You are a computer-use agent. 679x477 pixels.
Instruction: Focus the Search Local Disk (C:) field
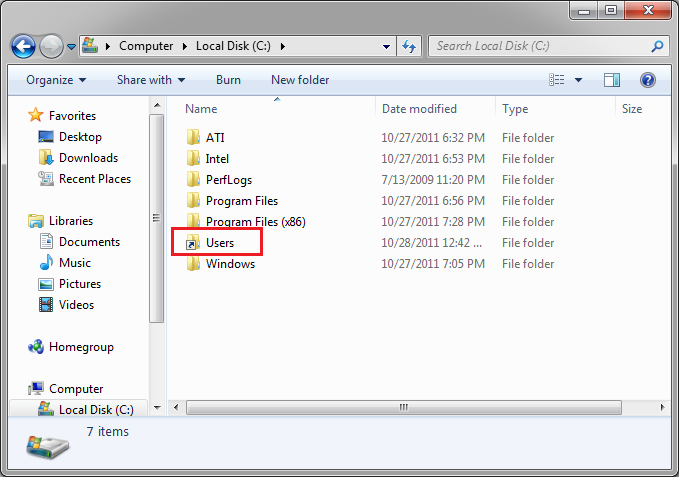click(x=550, y=46)
